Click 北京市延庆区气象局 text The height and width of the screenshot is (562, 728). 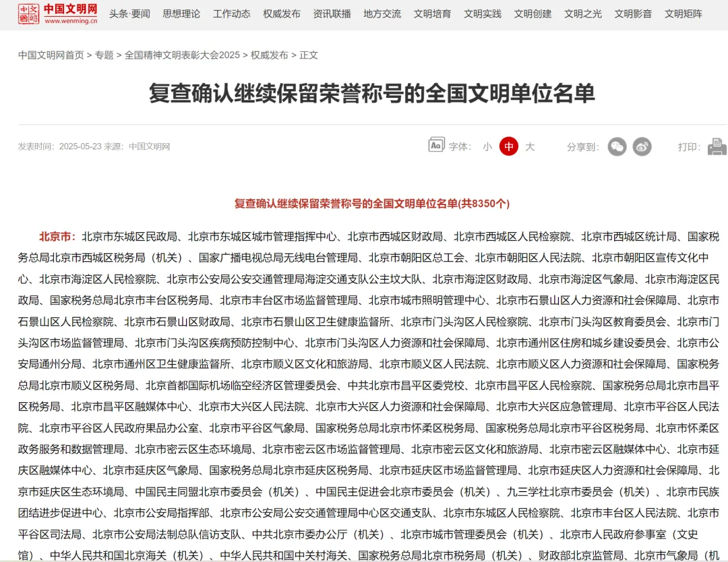151,470
